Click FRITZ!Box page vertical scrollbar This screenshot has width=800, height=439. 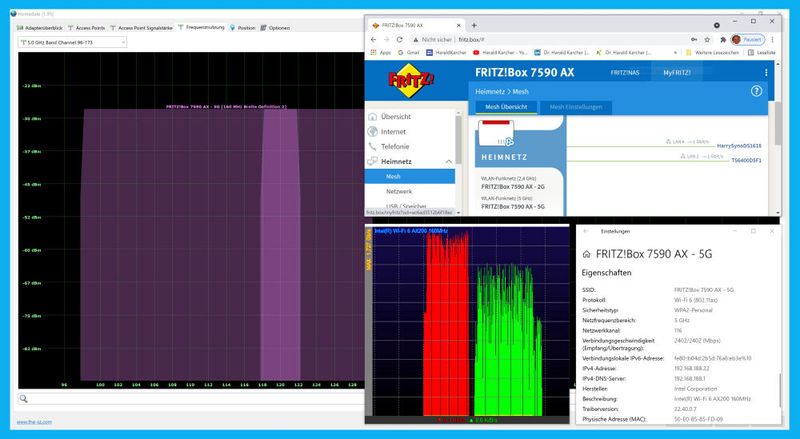point(778,123)
